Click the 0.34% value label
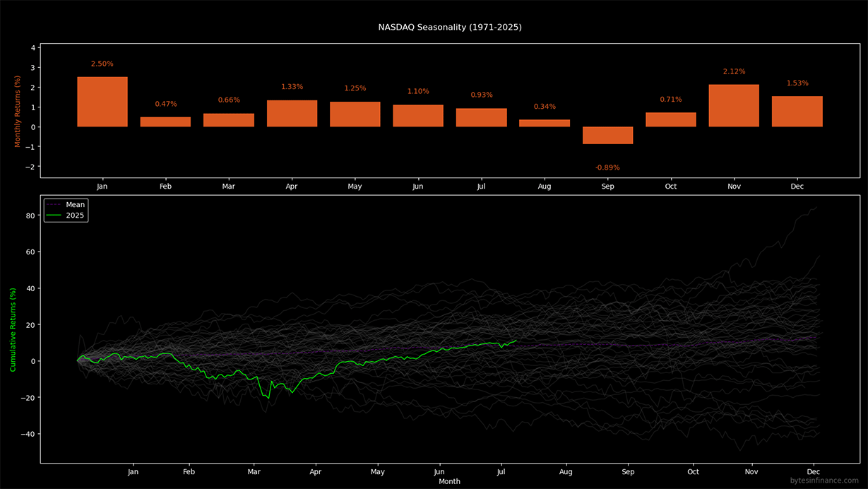The height and width of the screenshot is (489, 868). click(x=545, y=107)
